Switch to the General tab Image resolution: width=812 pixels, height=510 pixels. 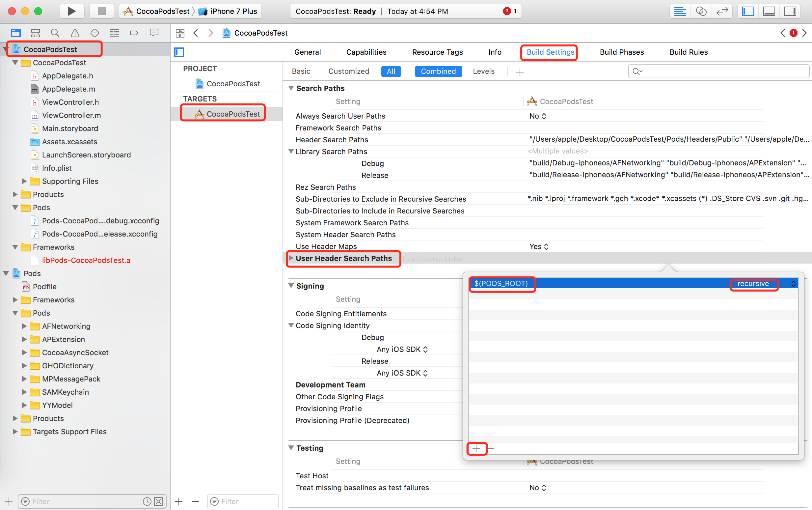(x=308, y=52)
